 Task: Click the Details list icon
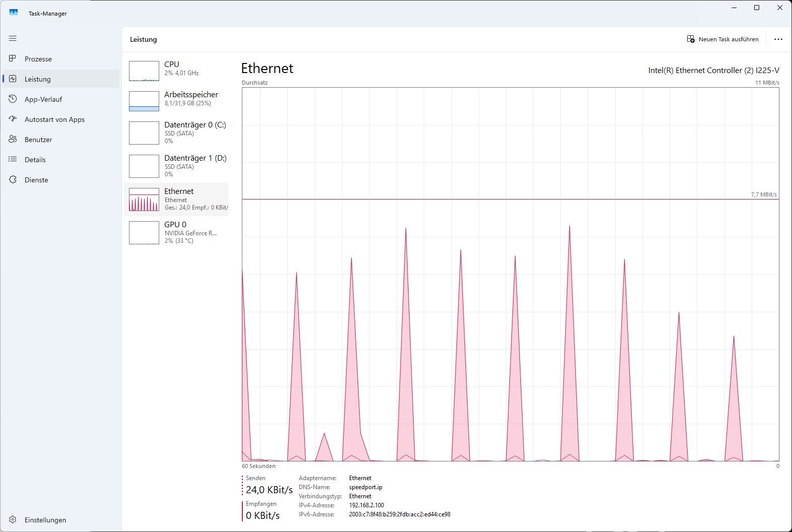(13, 159)
